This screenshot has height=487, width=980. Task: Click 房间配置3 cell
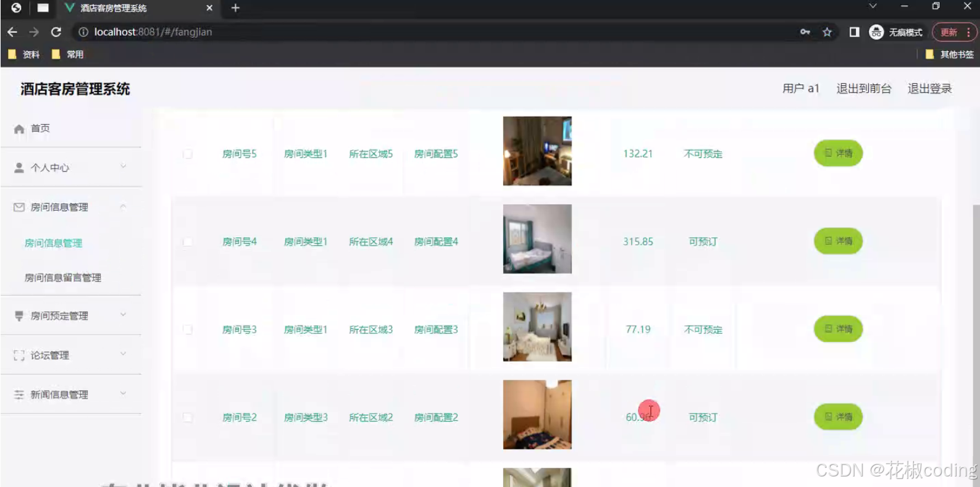click(436, 330)
